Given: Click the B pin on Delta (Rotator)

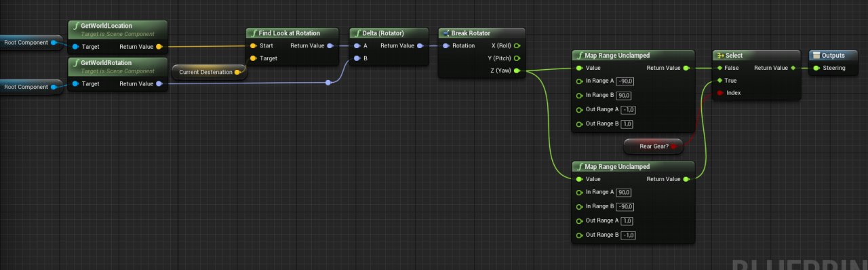Looking at the screenshot, I should [357, 58].
